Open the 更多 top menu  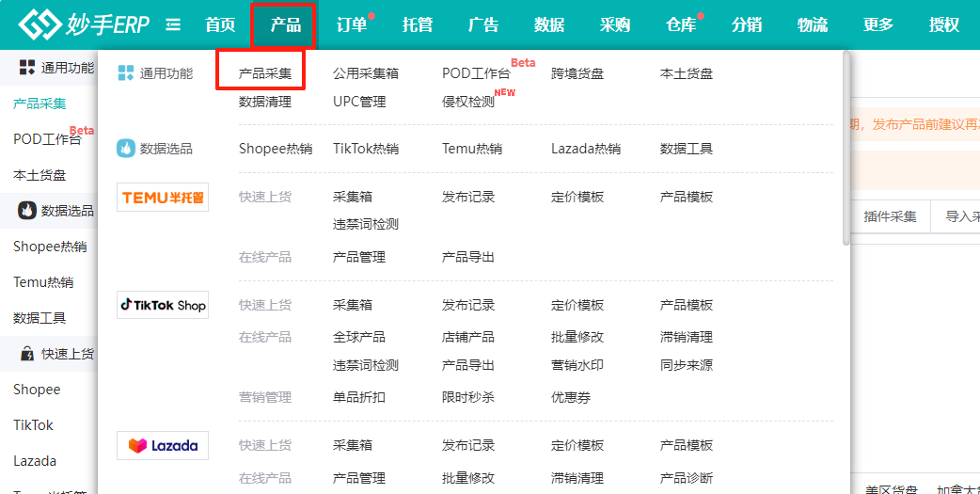[878, 24]
